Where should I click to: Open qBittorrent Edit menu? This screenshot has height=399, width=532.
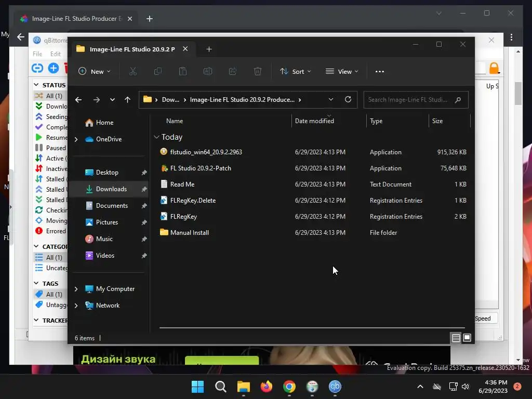point(55,54)
